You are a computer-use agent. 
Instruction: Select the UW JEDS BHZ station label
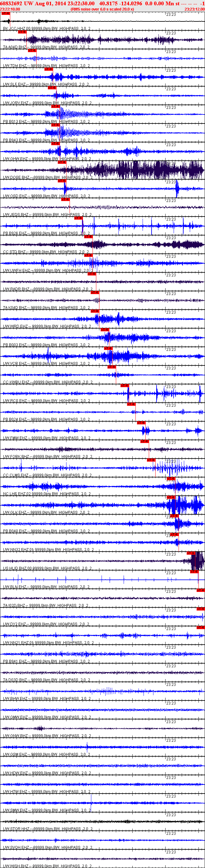coord(48,215)
